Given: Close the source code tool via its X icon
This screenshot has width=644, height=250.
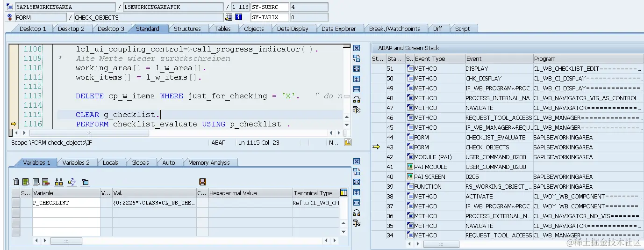Looking at the screenshot, I should 357,48.
